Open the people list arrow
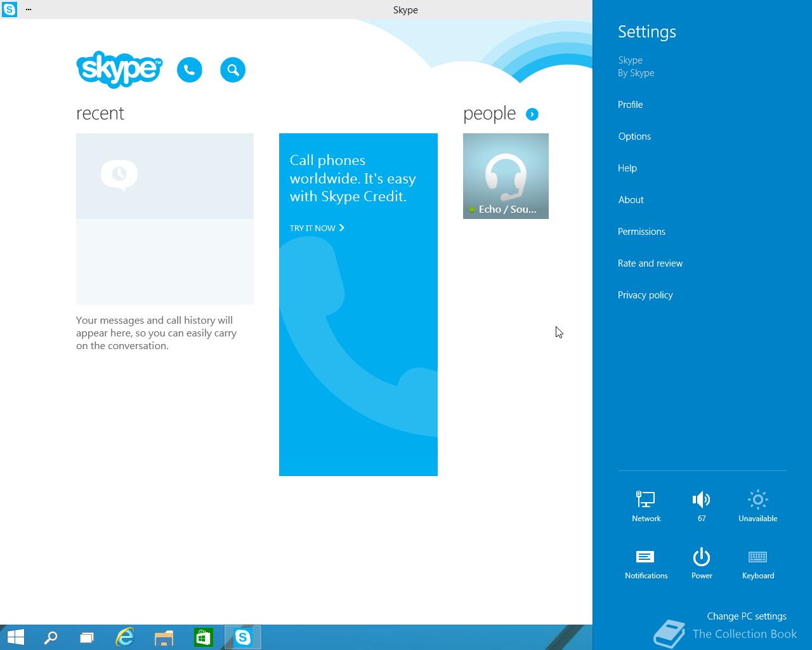This screenshot has width=812, height=650. click(x=532, y=114)
